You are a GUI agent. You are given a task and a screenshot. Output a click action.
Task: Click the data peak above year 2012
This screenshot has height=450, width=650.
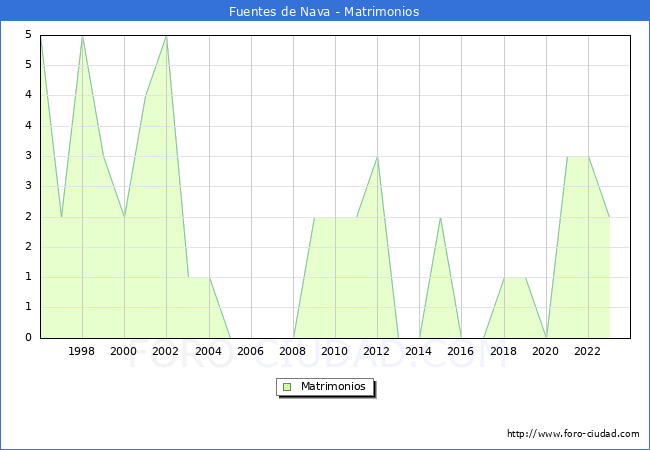click(x=377, y=157)
